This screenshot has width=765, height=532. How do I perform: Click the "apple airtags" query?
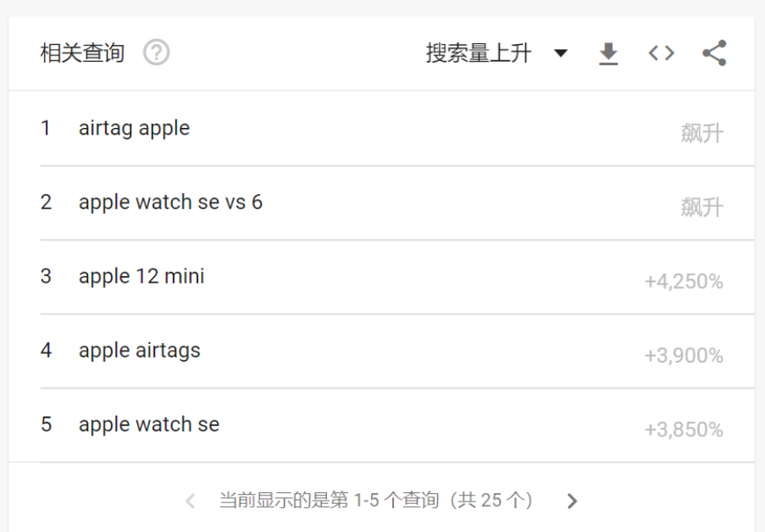[x=140, y=351]
